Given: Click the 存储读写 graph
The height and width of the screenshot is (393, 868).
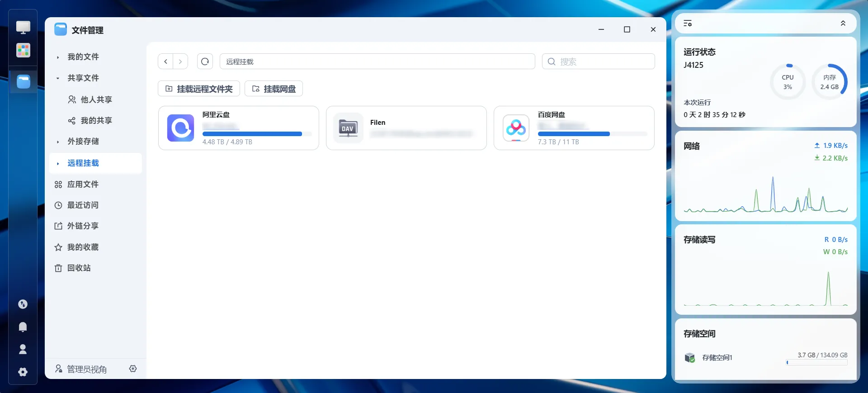Looking at the screenshot, I should [766, 289].
